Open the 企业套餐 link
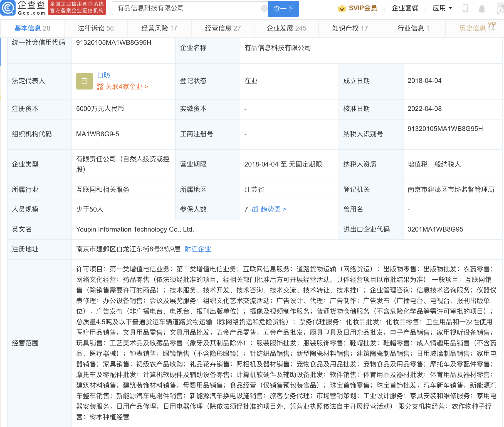Screen dimensions: 504x427 pos(405,8)
